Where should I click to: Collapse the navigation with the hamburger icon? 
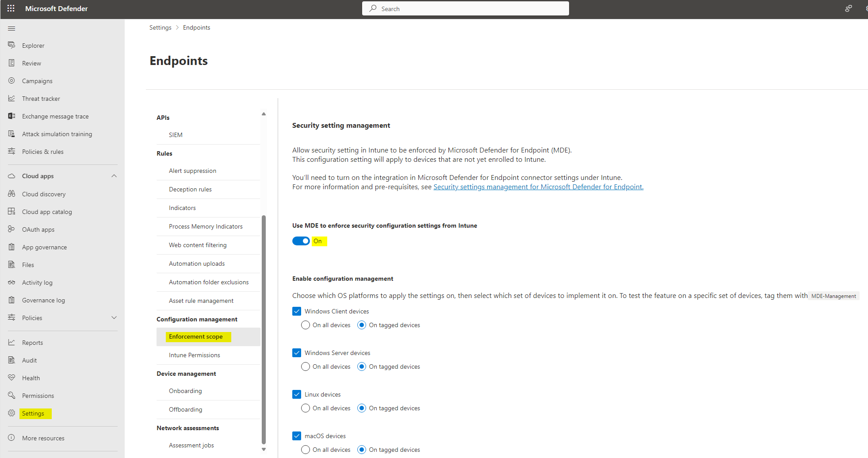click(x=11, y=28)
